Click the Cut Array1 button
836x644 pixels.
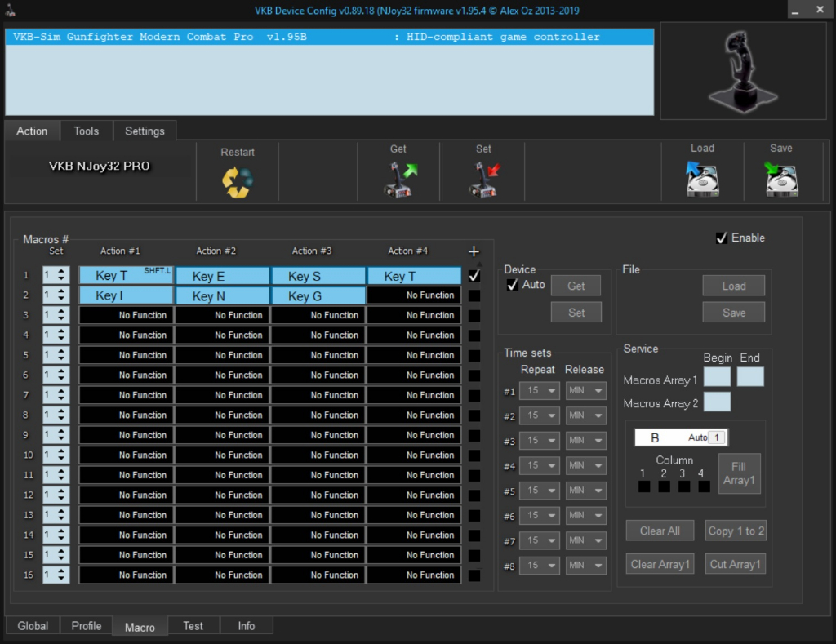tap(736, 564)
